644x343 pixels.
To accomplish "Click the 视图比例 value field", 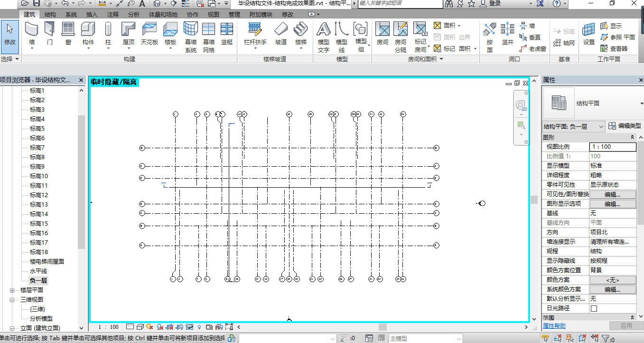I will pyautogui.click(x=612, y=147).
